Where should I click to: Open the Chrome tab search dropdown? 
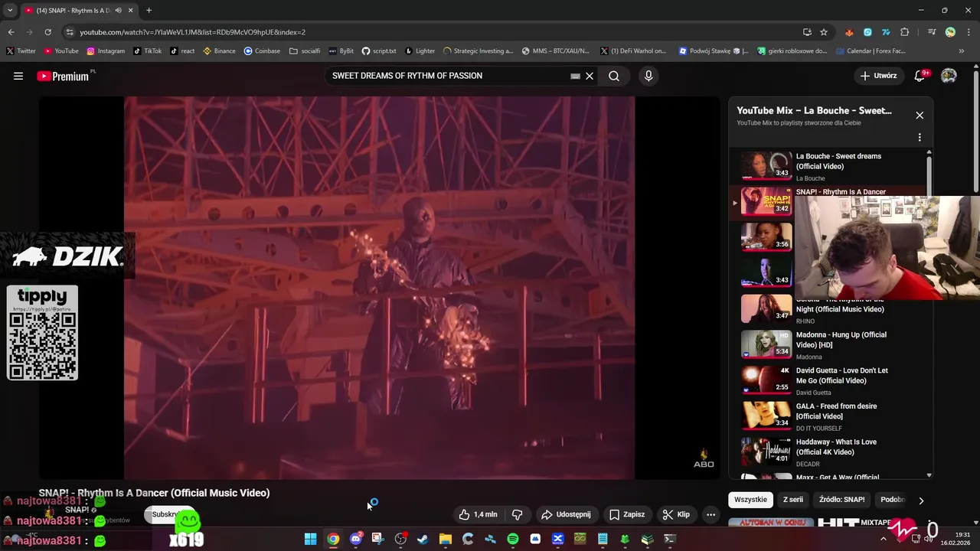click(x=10, y=10)
